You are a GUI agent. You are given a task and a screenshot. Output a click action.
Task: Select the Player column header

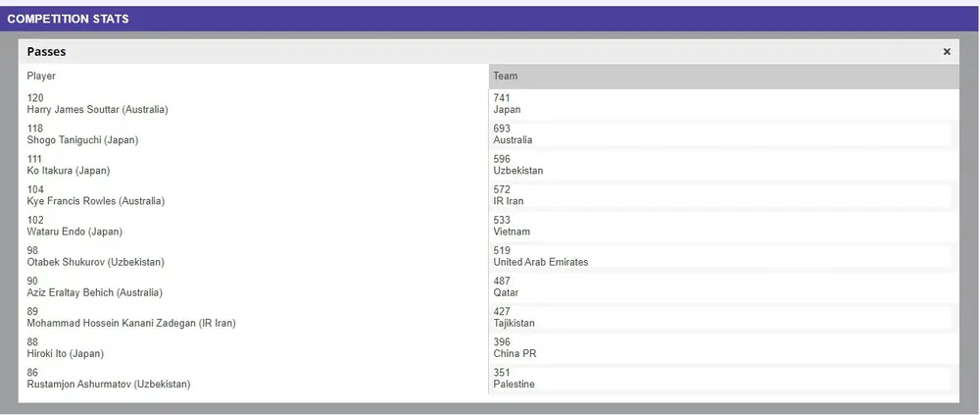tap(41, 76)
